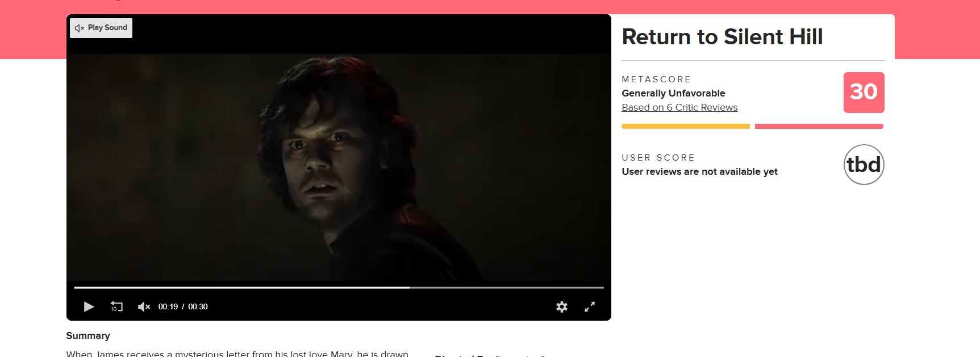This screenshot has width=980, height=357.
Task: Select the red negative reviews bar segment
Action: pyautogui.click(x=819, y=126)
